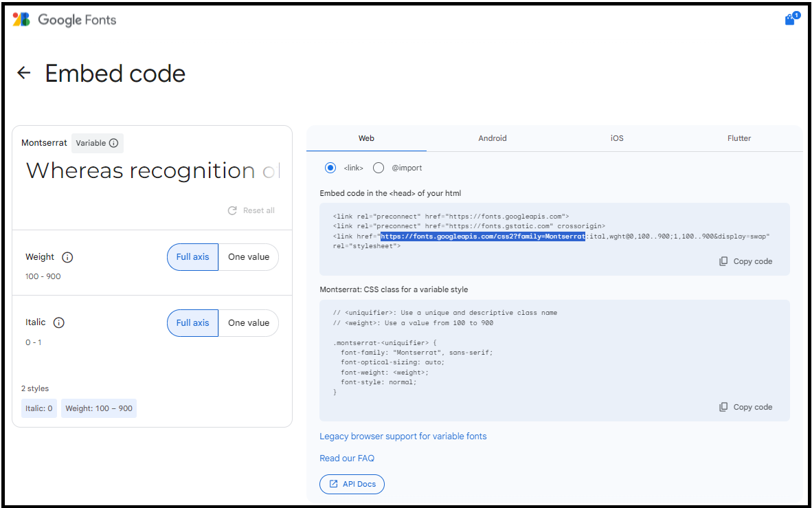Copy the link embed code
The image size is (812, 508).
tap(745, 261)
